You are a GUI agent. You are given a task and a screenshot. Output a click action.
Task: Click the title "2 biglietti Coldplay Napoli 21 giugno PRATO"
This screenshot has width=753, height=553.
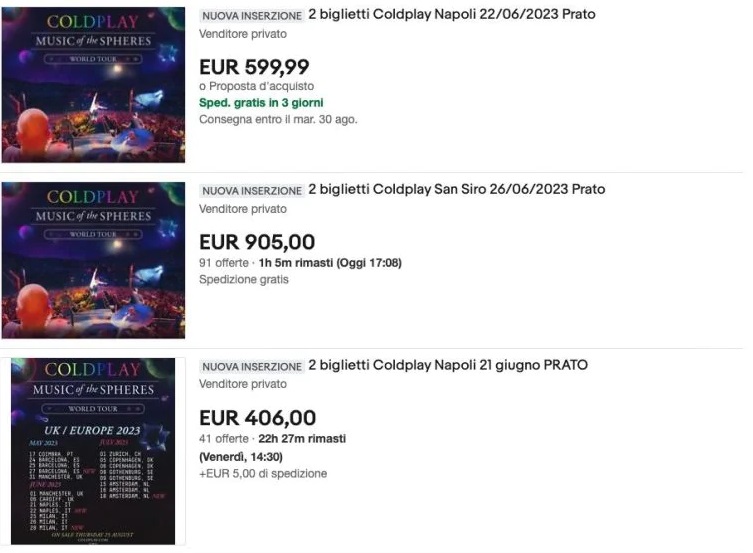447,365
